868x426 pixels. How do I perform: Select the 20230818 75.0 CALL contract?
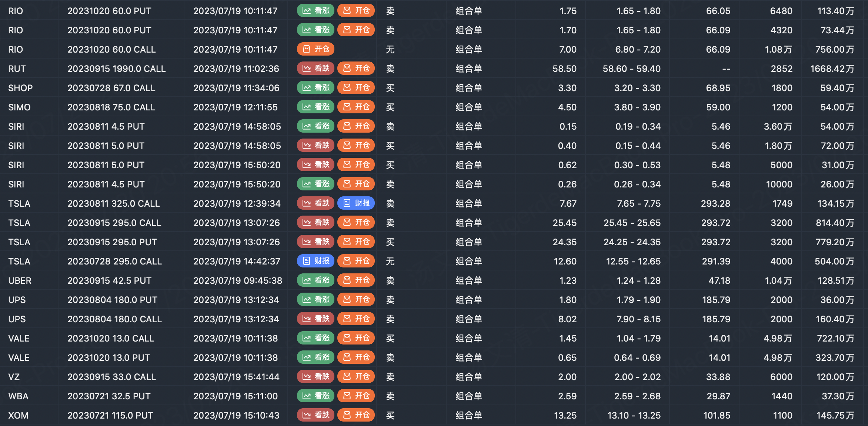click(111, 107)
